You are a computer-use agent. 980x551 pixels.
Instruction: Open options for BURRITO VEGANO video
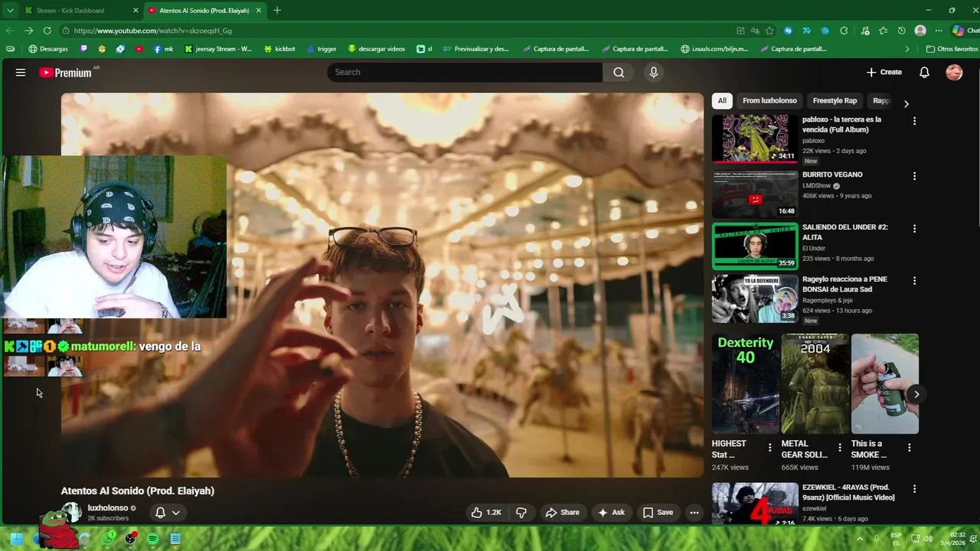coord(914,176)
